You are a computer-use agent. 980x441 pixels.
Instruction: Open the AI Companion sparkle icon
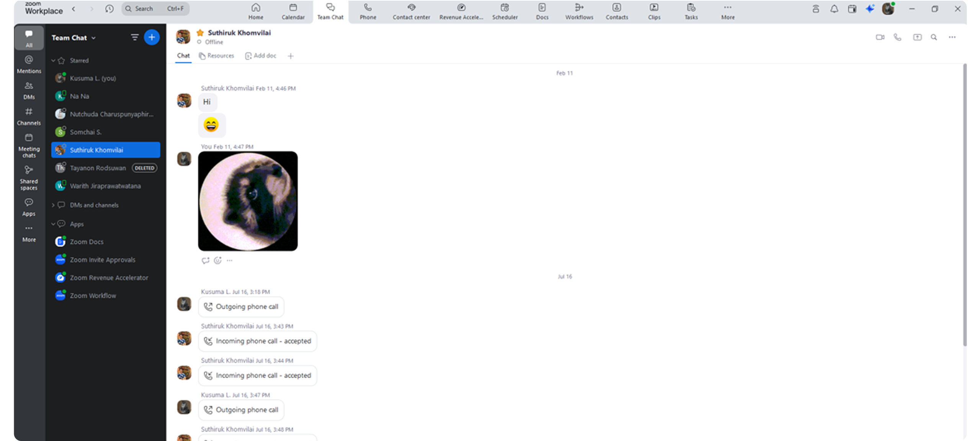(870, 9)
